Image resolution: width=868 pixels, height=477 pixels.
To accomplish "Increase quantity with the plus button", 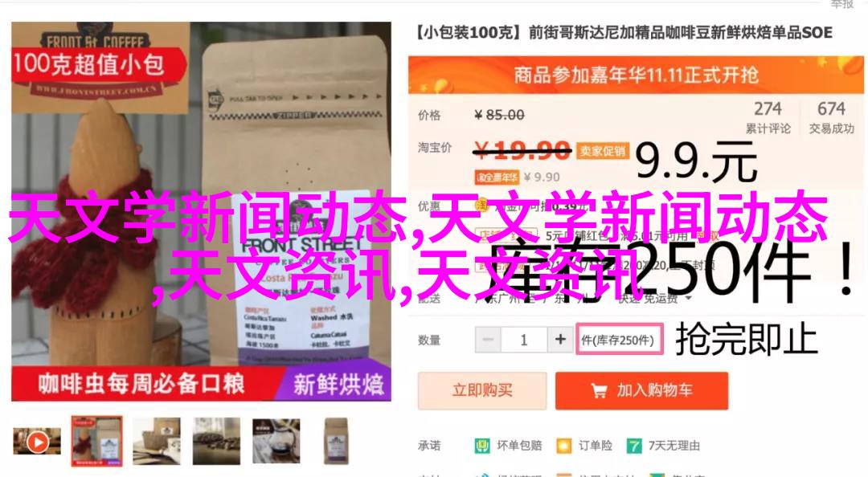I will (x=560, y=339).
